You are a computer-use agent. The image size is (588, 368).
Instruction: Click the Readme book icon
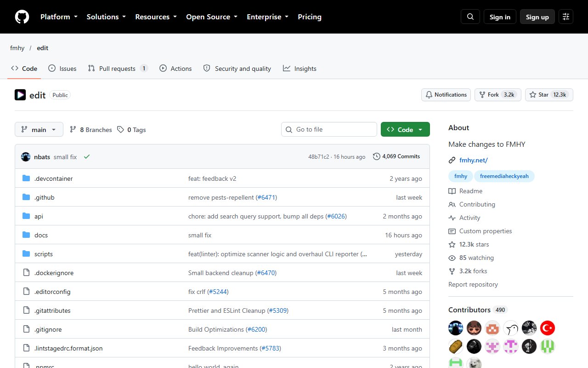point(452,191)
